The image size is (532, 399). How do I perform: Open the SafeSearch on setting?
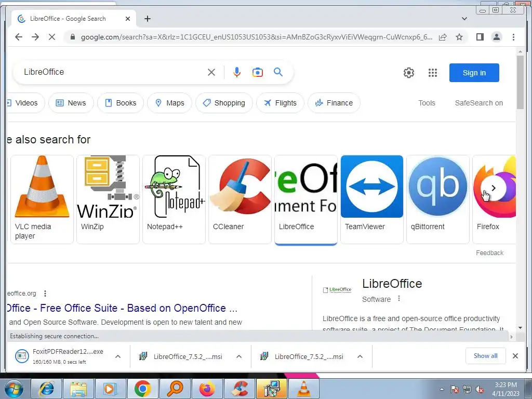tap(478, 103)
